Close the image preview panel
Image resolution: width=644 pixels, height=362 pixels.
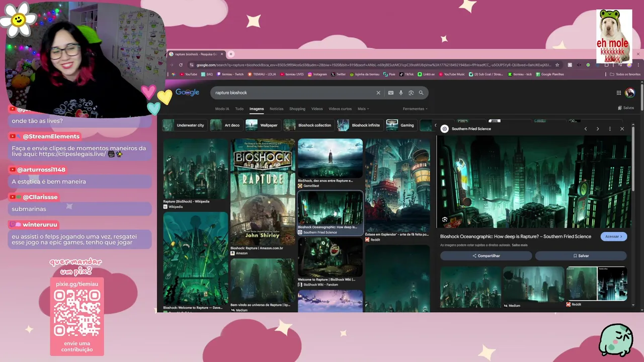point(622,129)
